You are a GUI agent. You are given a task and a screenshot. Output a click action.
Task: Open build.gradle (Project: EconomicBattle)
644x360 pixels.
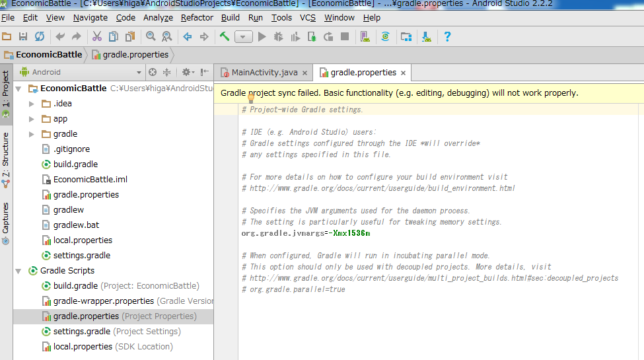click(126, 286)
